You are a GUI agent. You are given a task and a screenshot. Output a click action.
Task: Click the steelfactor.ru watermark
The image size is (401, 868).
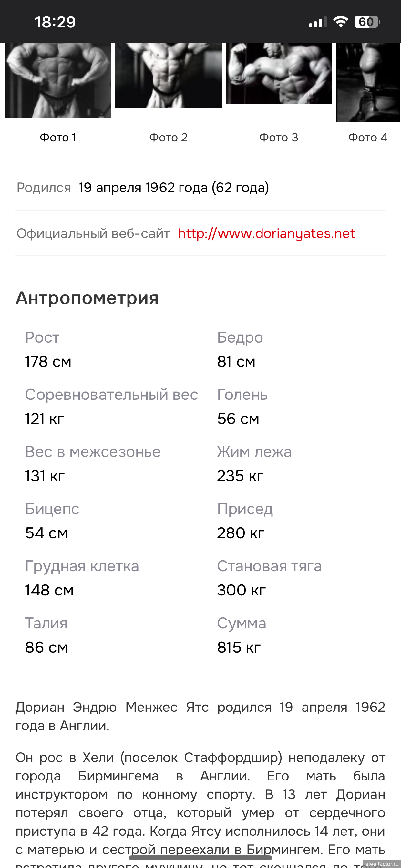click(381, 864)
